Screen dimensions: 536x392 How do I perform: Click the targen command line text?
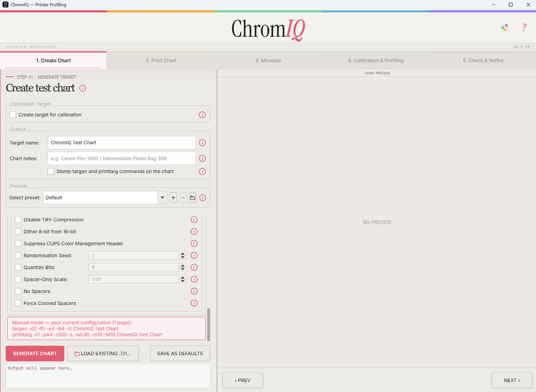(x=65, y=329)
